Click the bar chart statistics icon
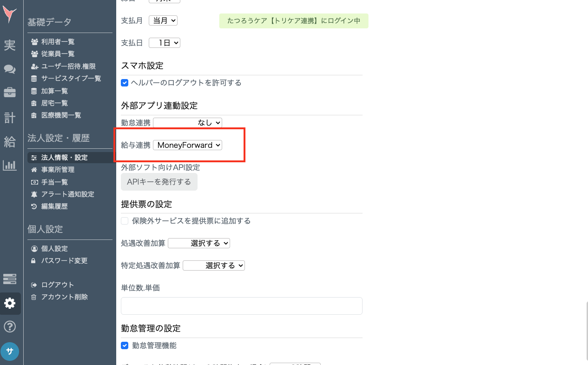The width and height of the screenshot is (588, 365). pos(10,165)
